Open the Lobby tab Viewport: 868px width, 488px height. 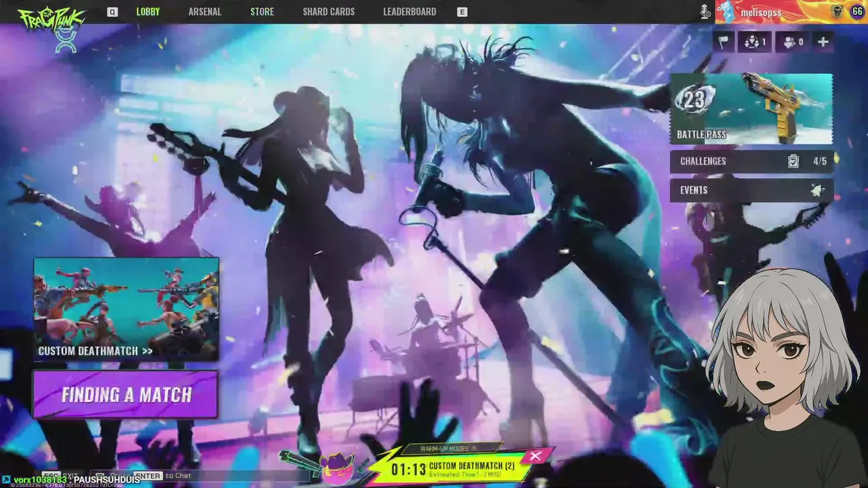tap(148, 12)
